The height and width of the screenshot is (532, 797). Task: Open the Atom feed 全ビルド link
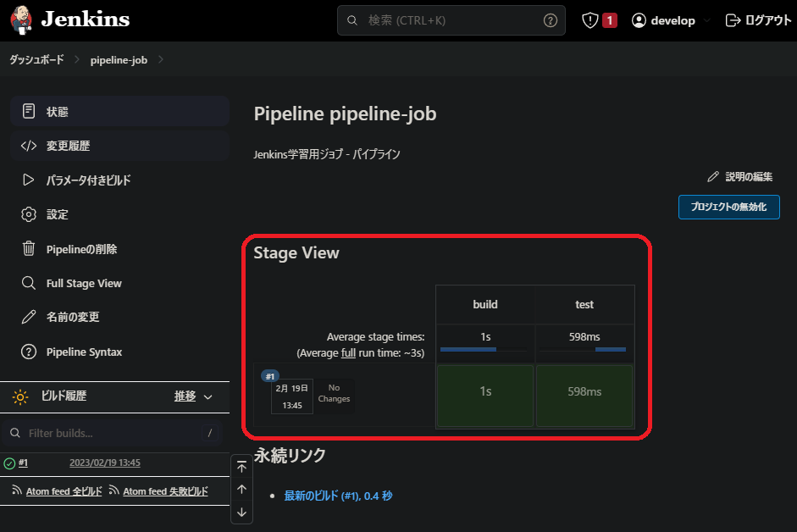point(64,491)
